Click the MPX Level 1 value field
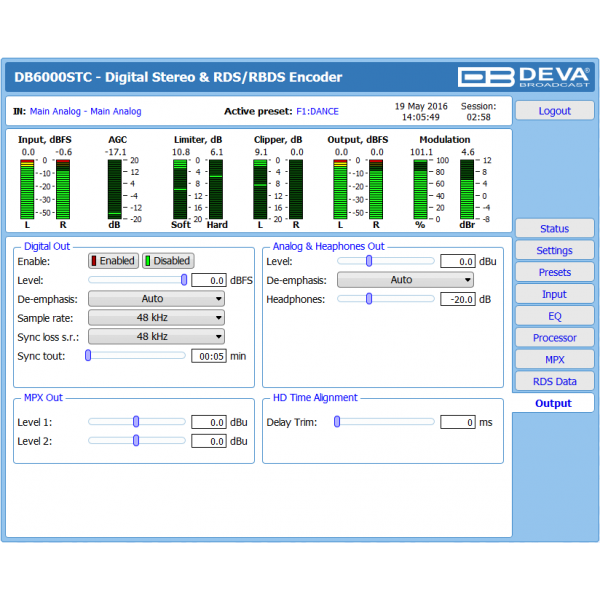 coord(209,422)
